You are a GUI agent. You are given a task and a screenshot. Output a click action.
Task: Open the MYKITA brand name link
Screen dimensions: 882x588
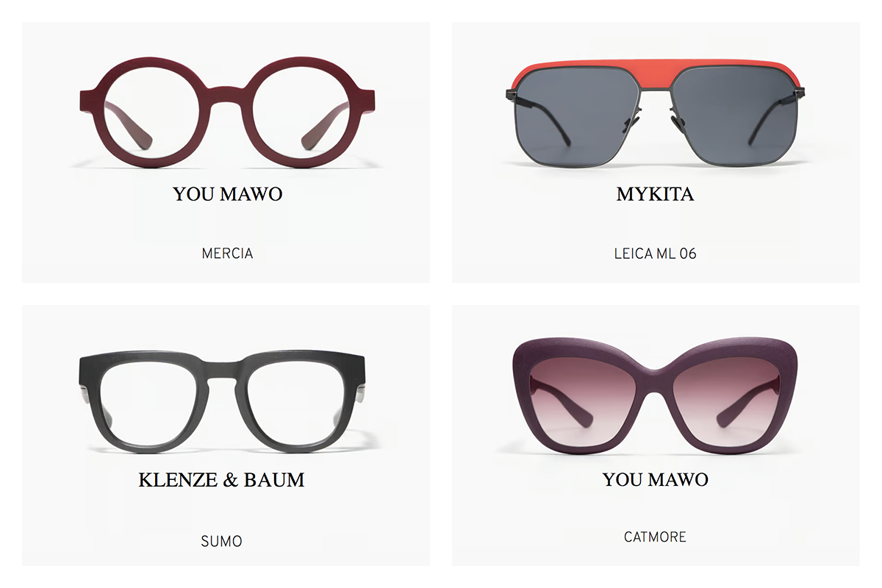pos(655,194)
